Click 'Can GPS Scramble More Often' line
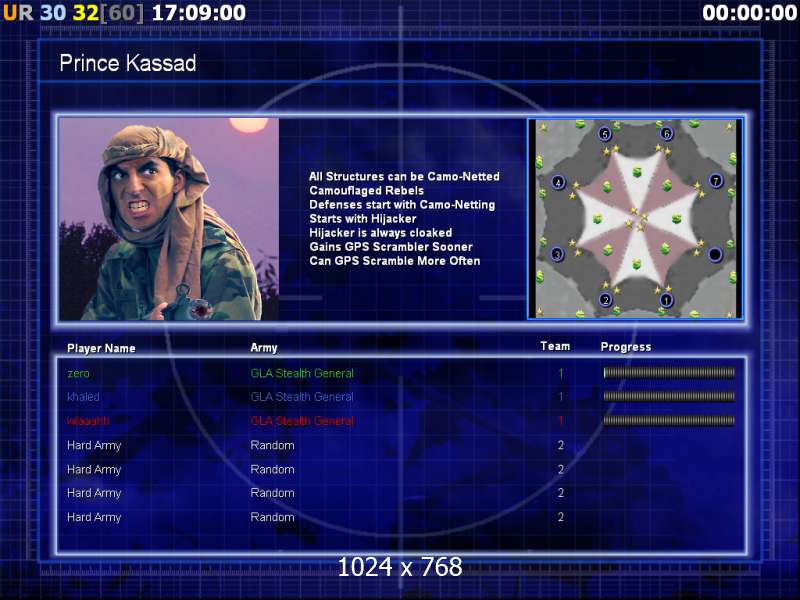 pyautogui.click(x=394, y=261)
